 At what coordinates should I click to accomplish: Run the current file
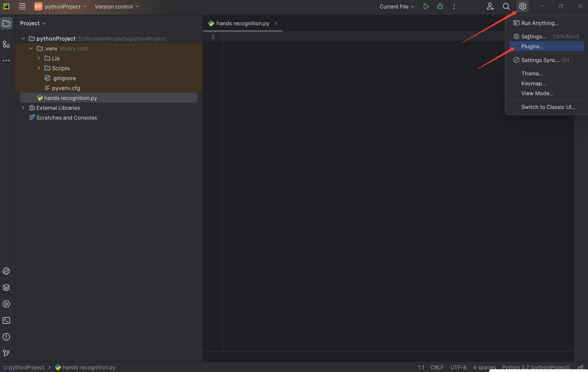click(426, 6)
